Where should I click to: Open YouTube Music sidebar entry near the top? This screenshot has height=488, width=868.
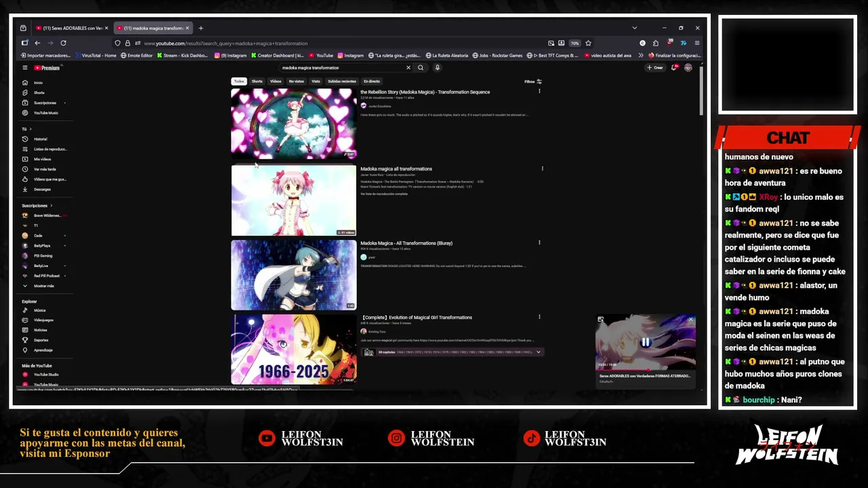point(45,113)
